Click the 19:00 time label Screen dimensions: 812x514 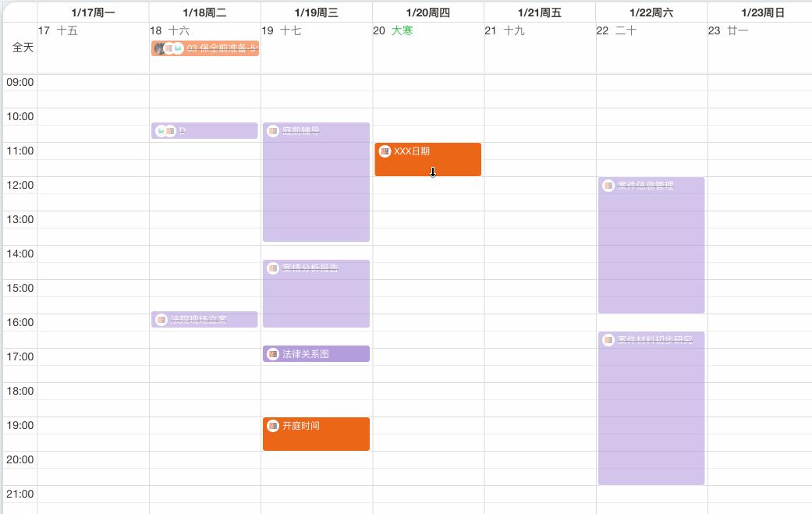pos(20,425)
